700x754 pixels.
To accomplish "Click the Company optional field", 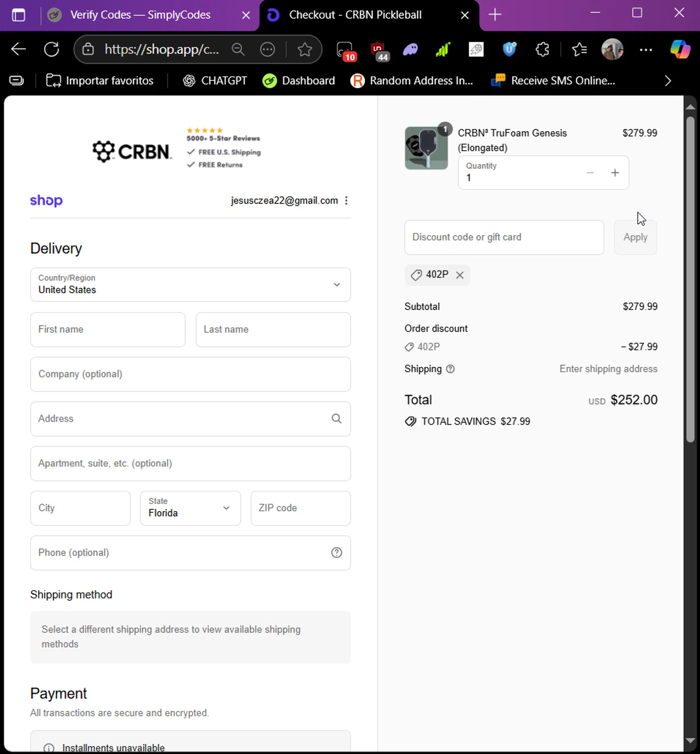I will 191,374.
